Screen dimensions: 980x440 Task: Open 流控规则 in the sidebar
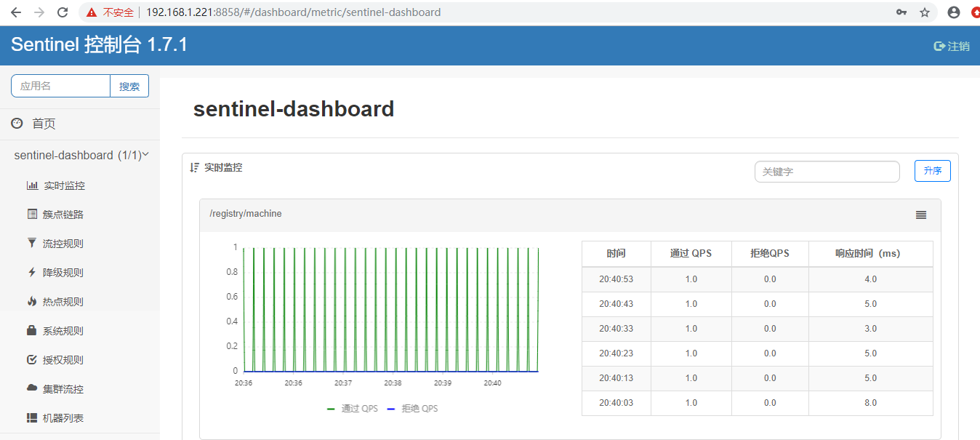[64, 244]
